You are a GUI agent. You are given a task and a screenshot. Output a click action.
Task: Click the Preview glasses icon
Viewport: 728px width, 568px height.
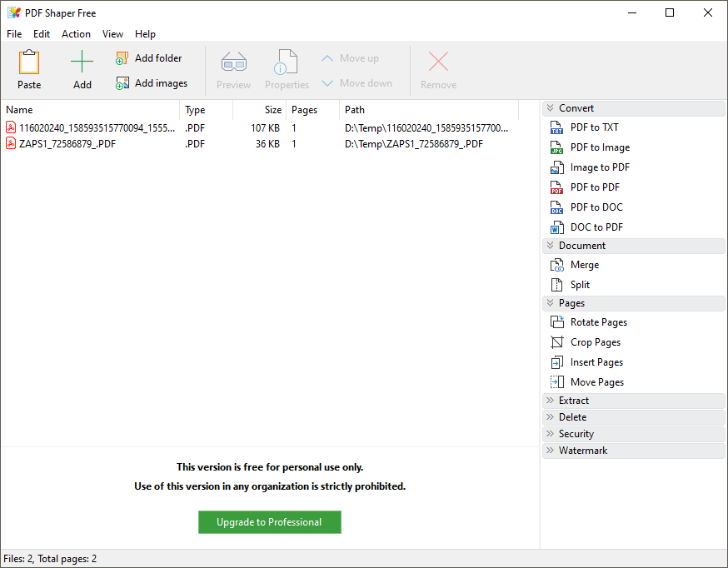coord(233,62)
